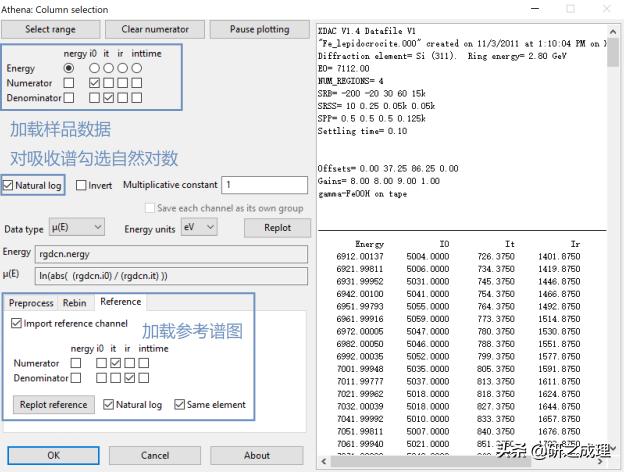The image size is (624, 472).
Task: Check reference Denominator nergy checkbox
Action: point(76,378)
